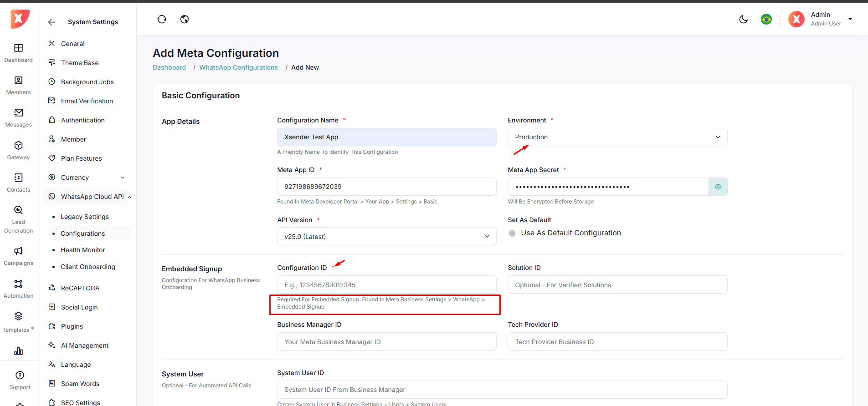
Task: Open Health Monitor submenu item
Action: [82, 250]
